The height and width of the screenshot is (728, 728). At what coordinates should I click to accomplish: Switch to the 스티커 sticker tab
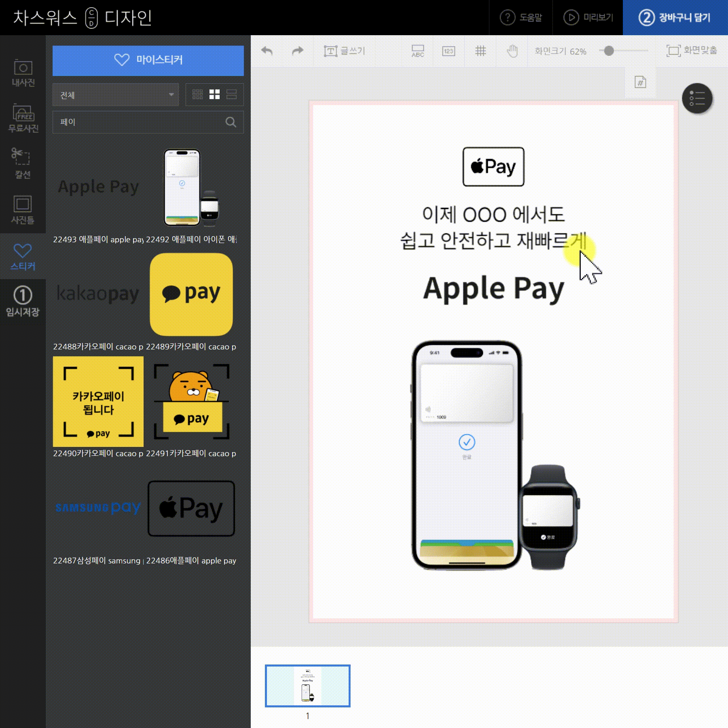tap(23, 256)
